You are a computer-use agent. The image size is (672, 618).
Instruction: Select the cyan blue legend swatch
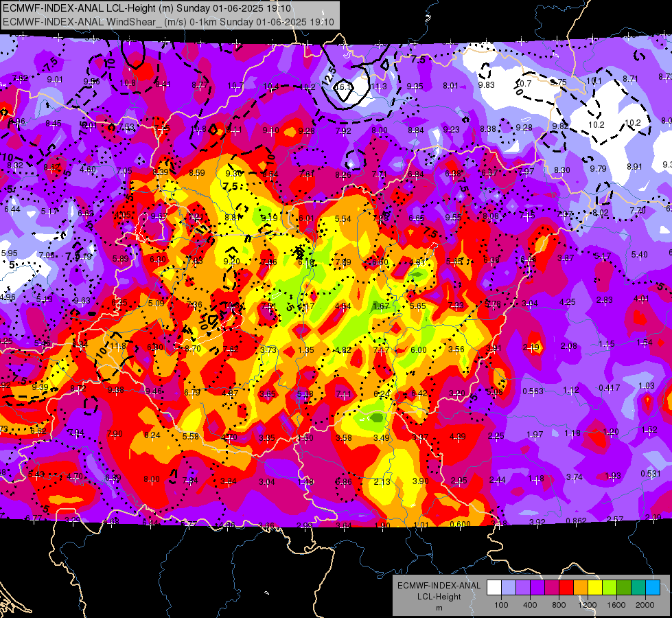click(x=653, y=588)
